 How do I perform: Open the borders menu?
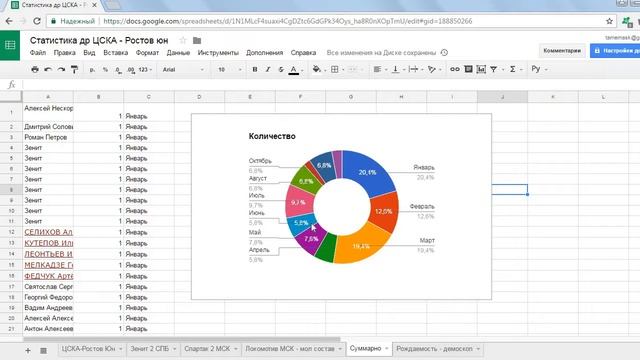tap(335, 69)
